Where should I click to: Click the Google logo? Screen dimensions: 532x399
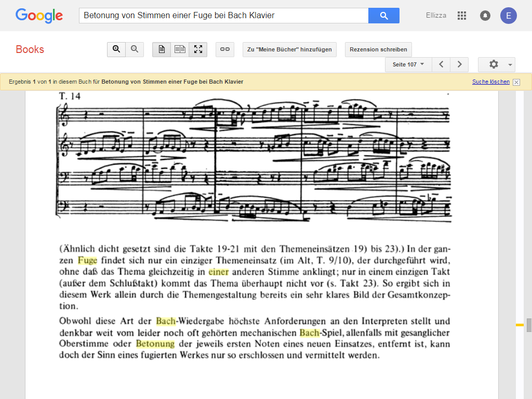[39, 16]
